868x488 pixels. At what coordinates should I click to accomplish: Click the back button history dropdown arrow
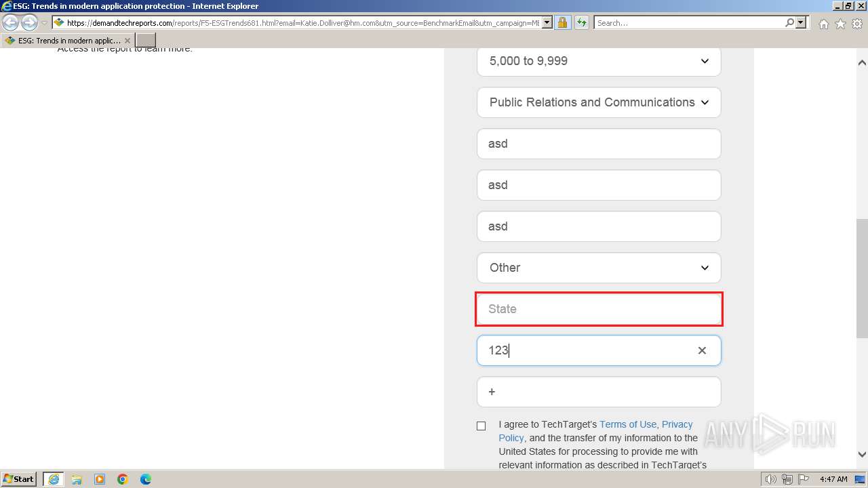click(x=45, y=23)
